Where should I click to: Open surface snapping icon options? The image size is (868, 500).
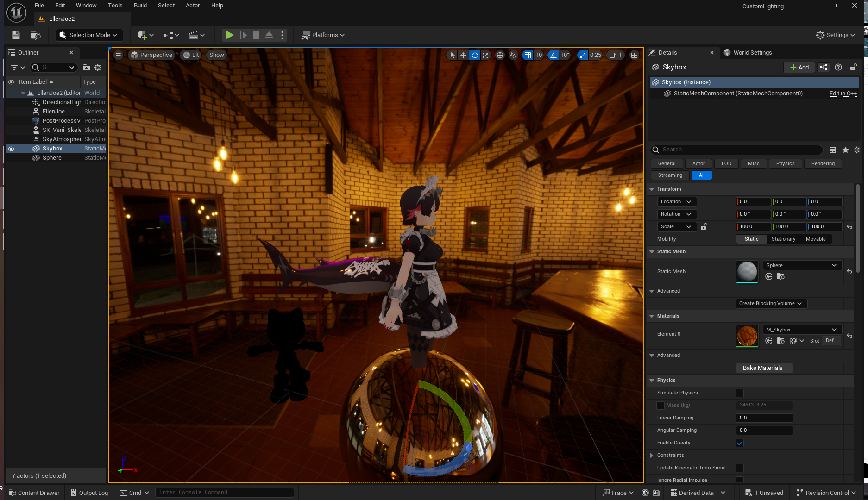[x=513, y=55]
